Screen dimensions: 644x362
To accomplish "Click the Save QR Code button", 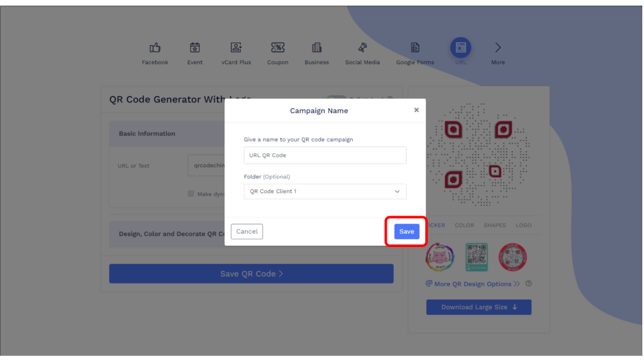I will click(252, 274).
